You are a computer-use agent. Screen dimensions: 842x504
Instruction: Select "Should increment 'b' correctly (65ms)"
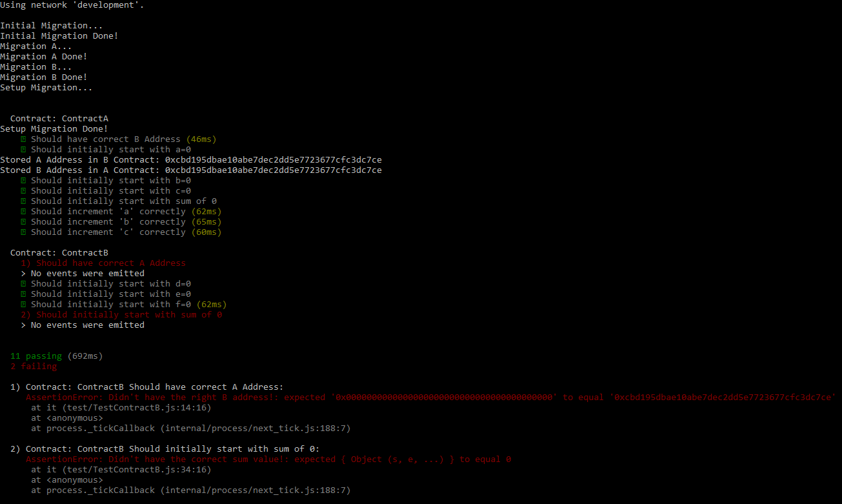[121, 222]
